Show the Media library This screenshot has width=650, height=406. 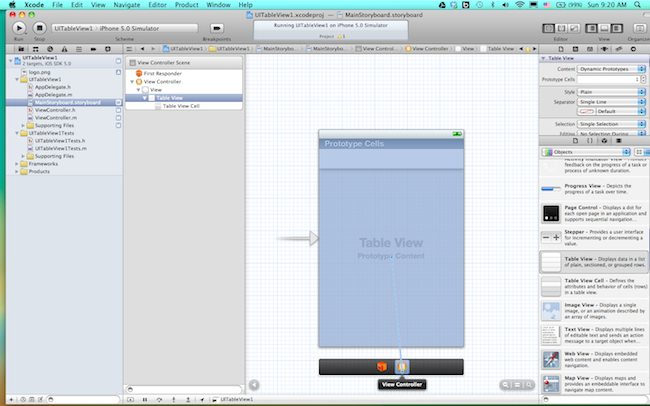click(x=619, y=141)
